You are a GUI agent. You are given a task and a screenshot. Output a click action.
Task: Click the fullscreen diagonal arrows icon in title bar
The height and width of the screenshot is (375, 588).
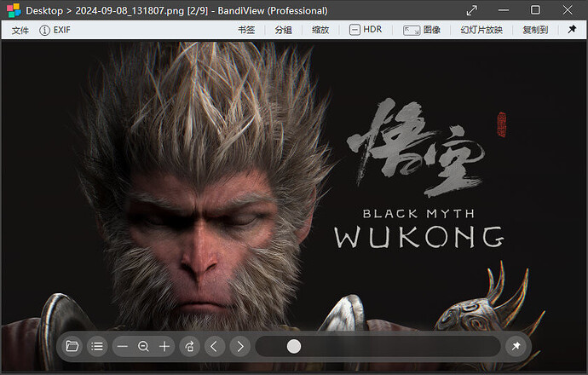coord(472,10)
